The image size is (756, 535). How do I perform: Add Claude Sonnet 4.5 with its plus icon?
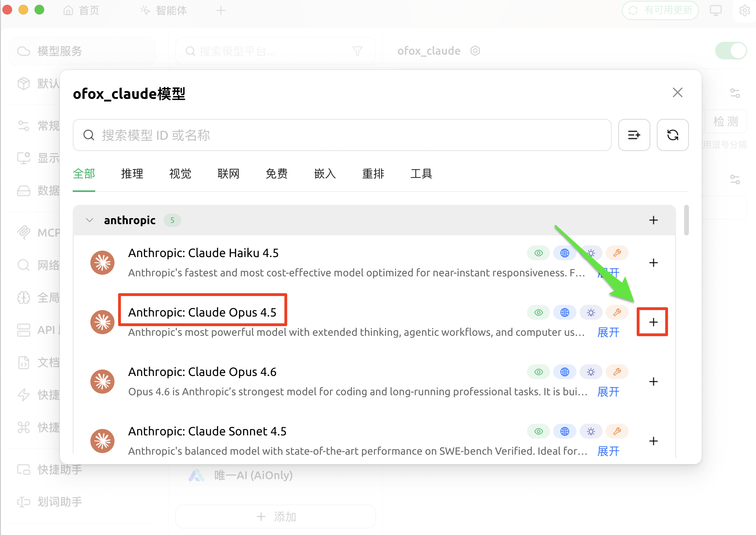tap(654, 441)
